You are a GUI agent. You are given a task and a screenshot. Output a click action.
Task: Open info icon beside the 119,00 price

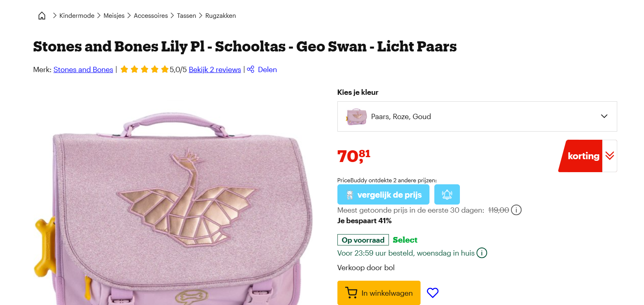pyautogui.click(x=516, y=210)
